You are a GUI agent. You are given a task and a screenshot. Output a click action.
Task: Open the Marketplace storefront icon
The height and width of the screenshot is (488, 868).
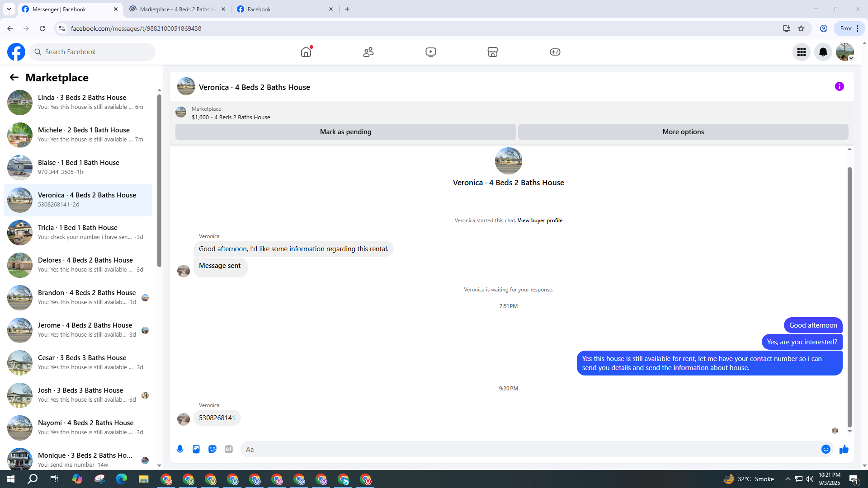(493, 52)
